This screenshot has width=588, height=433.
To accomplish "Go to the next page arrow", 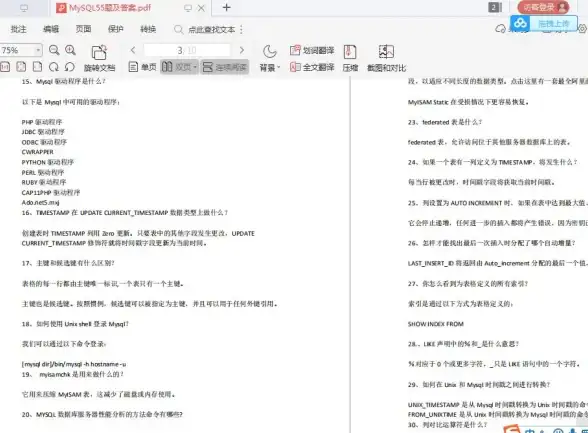I will pos(242,50).
